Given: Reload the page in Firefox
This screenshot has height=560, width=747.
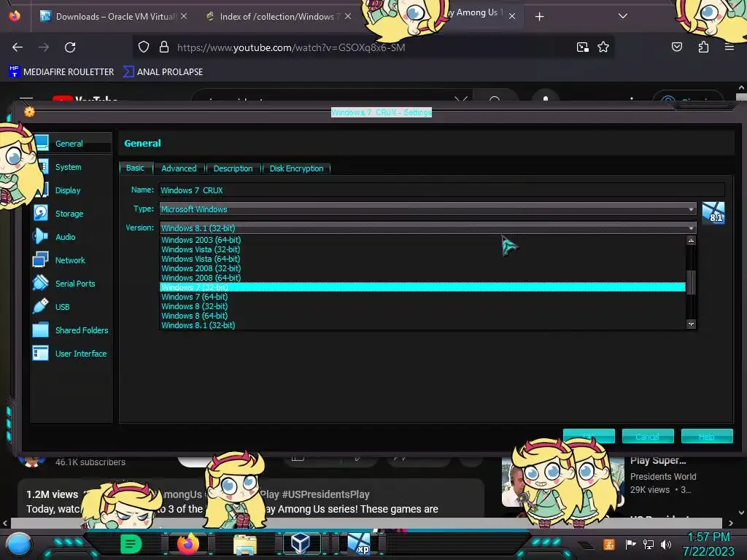Looking at the screenshot, I should pos(70,47).
